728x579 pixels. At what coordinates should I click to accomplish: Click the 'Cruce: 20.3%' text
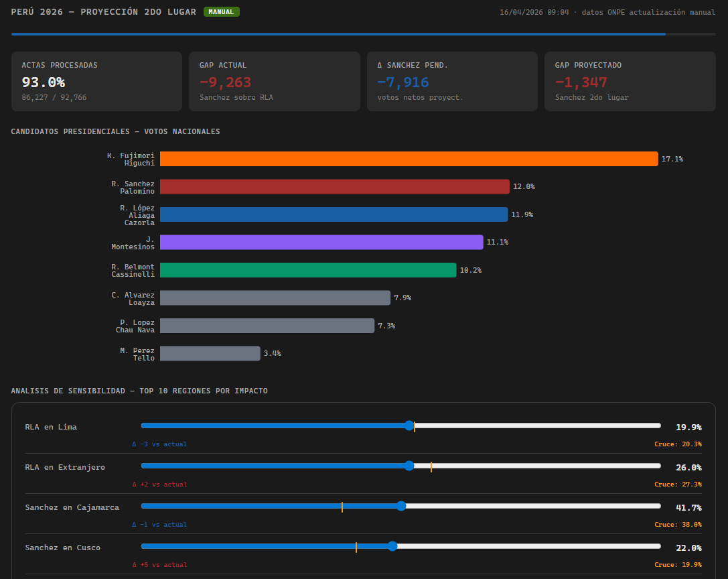click(678, 444)
